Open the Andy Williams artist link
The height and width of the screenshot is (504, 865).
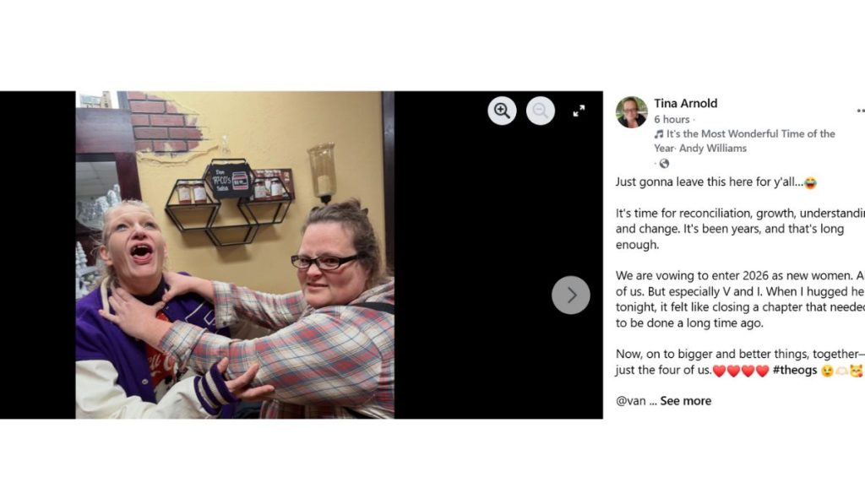tap(713, 149)
